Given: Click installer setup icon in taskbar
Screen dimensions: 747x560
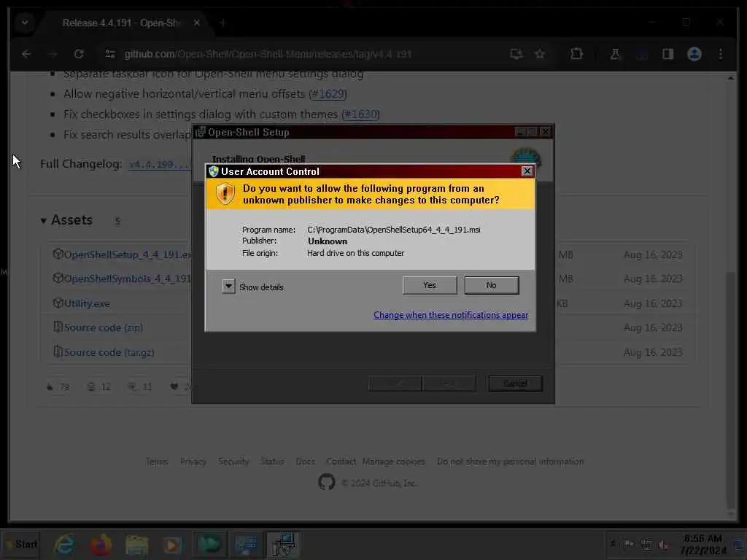Looking at the screenshot, I should coord(283,544).
